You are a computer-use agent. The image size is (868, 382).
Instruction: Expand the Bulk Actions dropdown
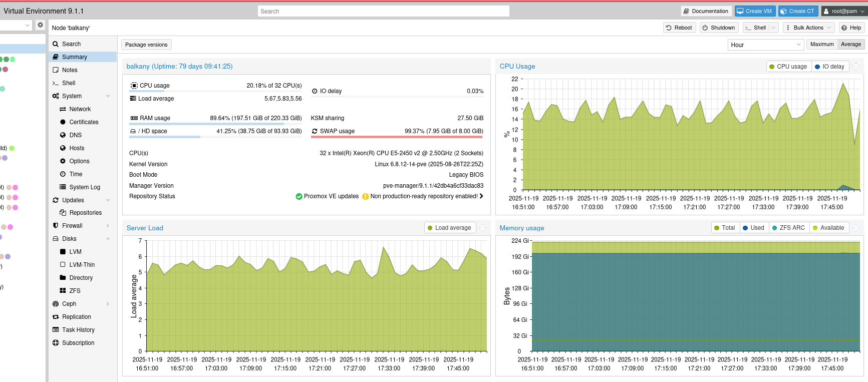point(808,28)
